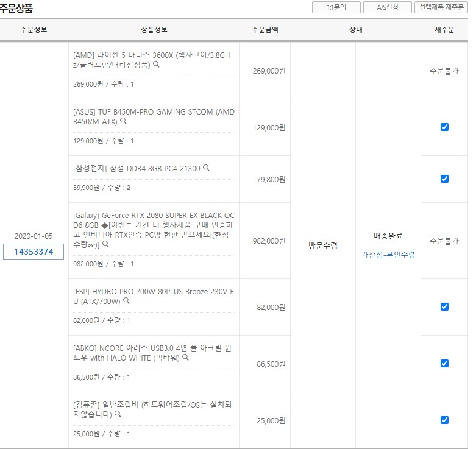Click magnifier icon beside FSP HYDRO PRO 700W

point(127,301)
